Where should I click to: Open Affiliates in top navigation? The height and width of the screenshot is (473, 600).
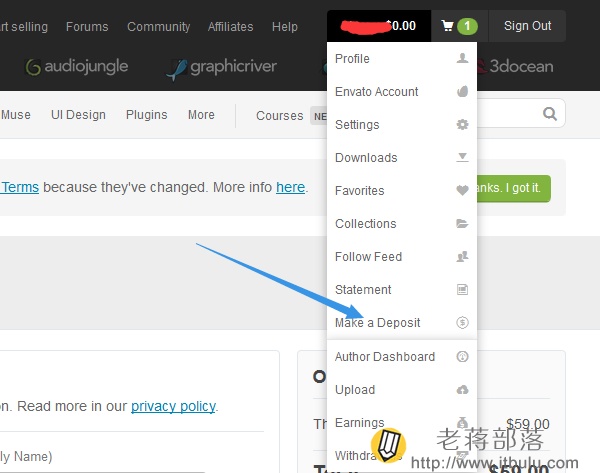click(230, 27)
